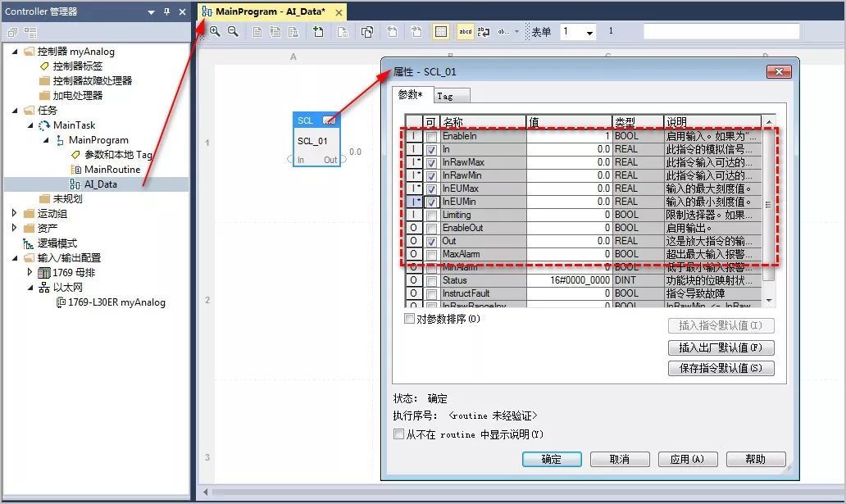Click the zoom out magnifier icon
Viewport: 846px width, 504px height.
pyautogui.click(x=233, y=32)
